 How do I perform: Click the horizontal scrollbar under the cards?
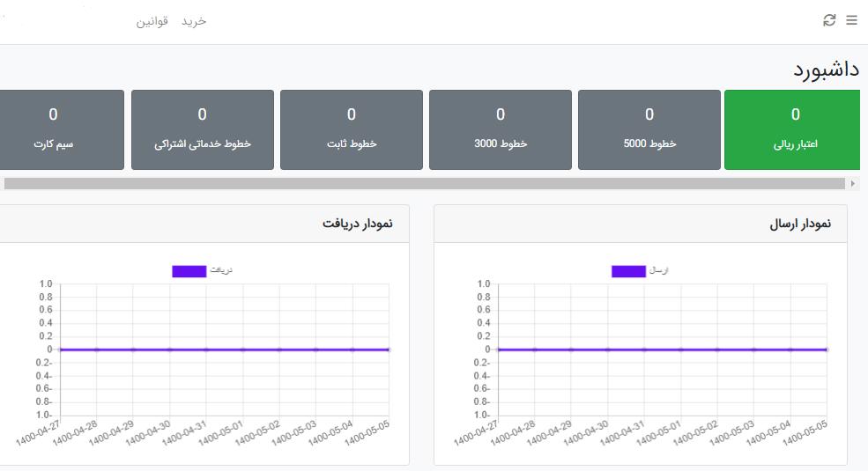pos(423,183)
